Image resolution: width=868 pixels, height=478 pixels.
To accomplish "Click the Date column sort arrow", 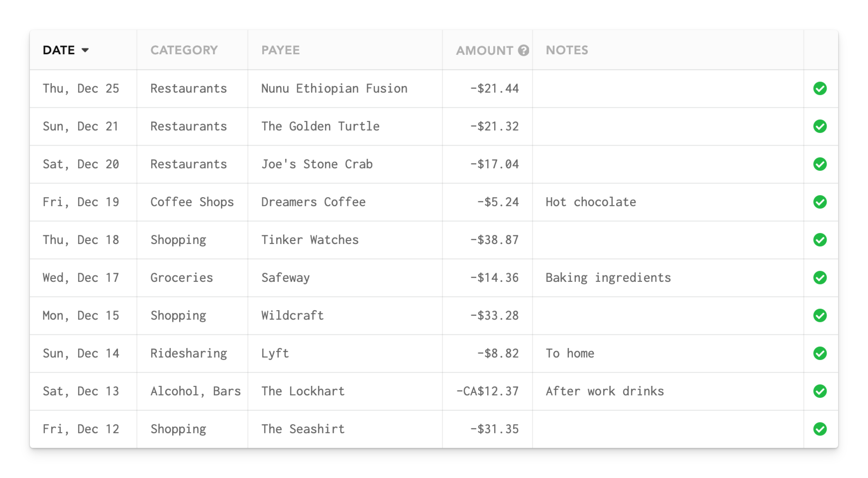I will click(x=85, y=50).
